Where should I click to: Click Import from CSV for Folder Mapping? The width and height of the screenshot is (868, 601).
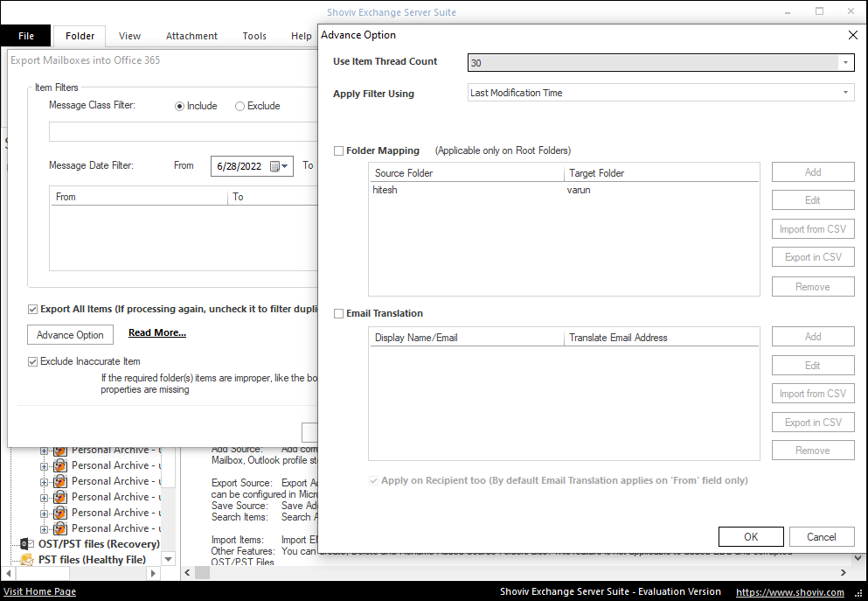pyautogui.click(x=813, y=229)
